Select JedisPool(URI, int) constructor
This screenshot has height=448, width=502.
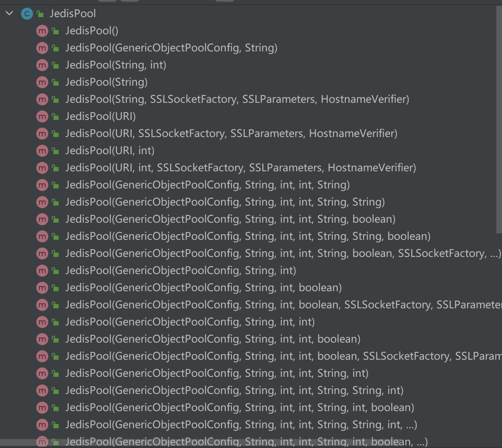tap(110, 151)
